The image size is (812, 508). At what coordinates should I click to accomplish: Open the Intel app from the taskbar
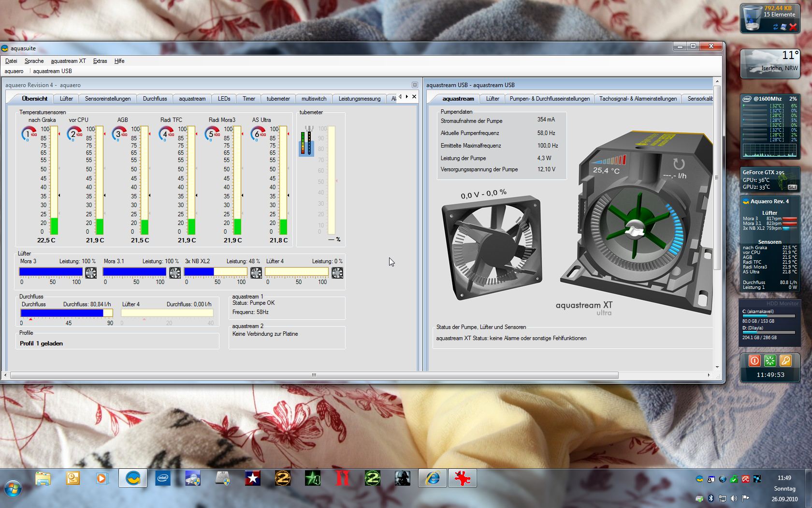point(163,478)
